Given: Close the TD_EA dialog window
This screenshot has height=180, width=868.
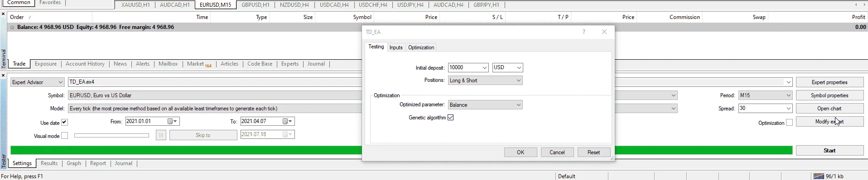Looking at the screenshot, I should tap(604, 32).
